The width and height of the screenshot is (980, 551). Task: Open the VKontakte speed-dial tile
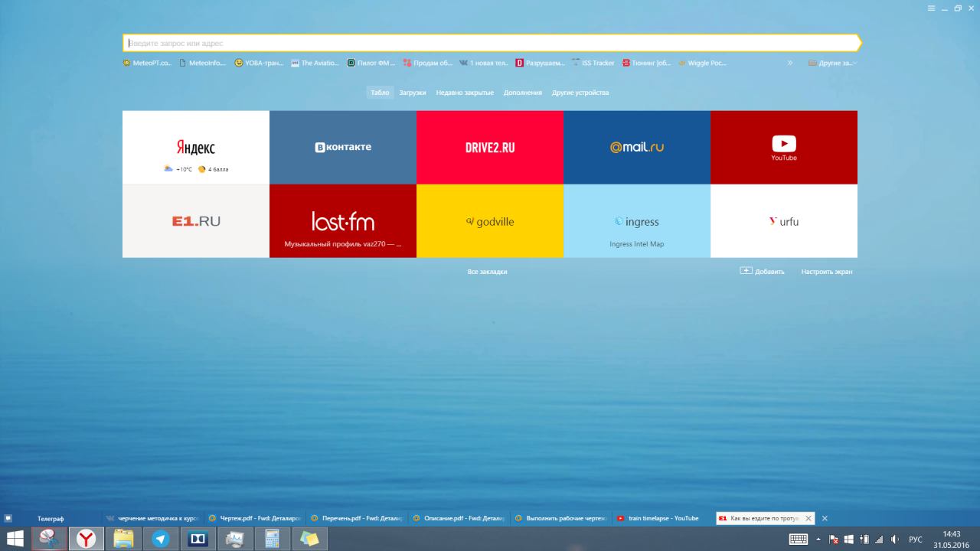click(x=343, y=148)
